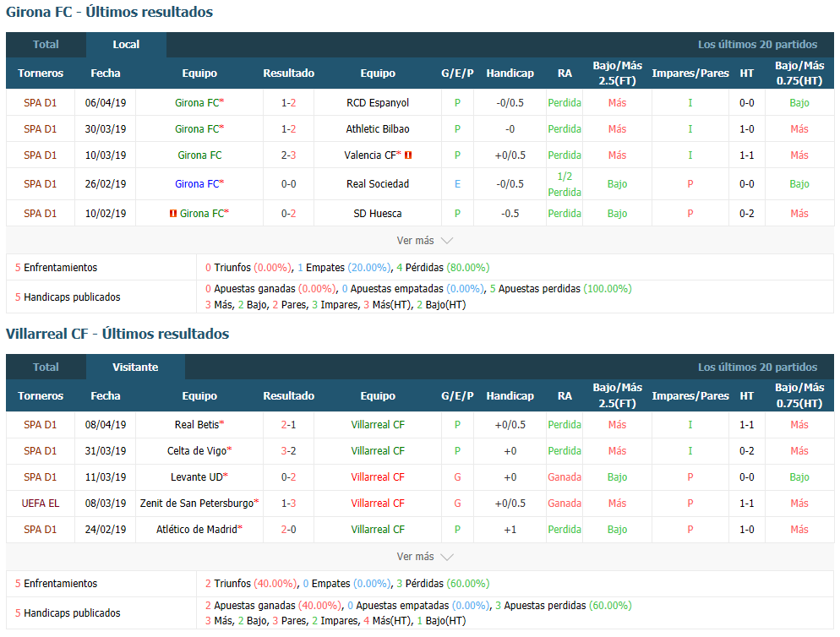Click the 0-2 result in the SD Huesca row

(289, 213)
